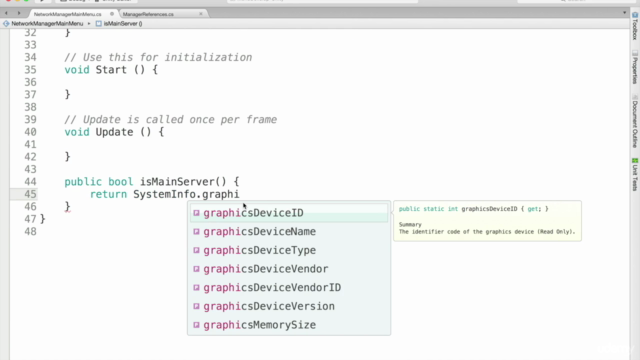The image size is (640, 360).
Task: Open the document tabs dropdown arrow
Action: click(x=624, y=13)
